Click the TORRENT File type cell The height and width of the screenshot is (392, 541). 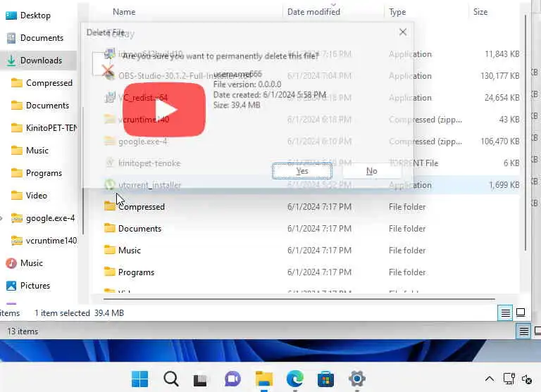tap(413, 163)
